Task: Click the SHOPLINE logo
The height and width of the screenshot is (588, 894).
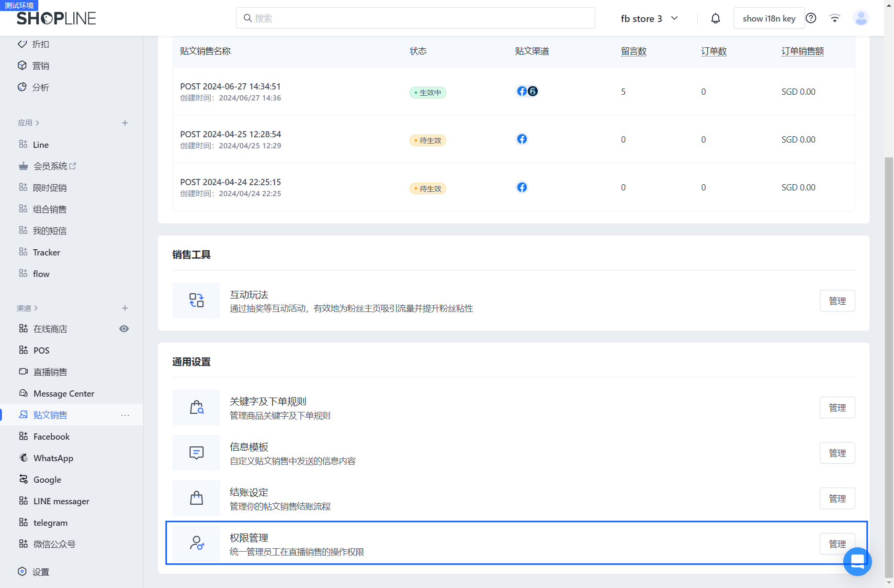Action: pos(56,18)
